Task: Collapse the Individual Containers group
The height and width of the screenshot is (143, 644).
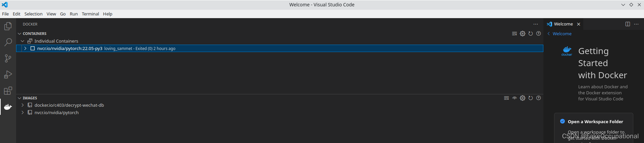Action: pos(22,41)
